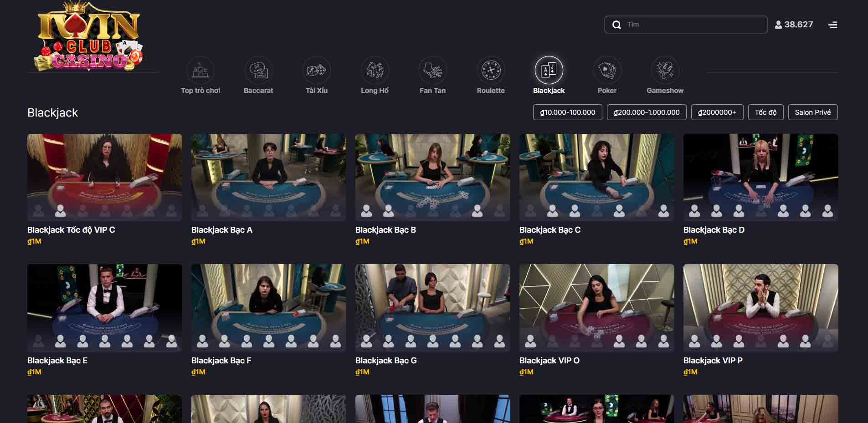868x423 pixels.
Task: Filter tables by Tốc độ
Action: (x=765, y=112)
